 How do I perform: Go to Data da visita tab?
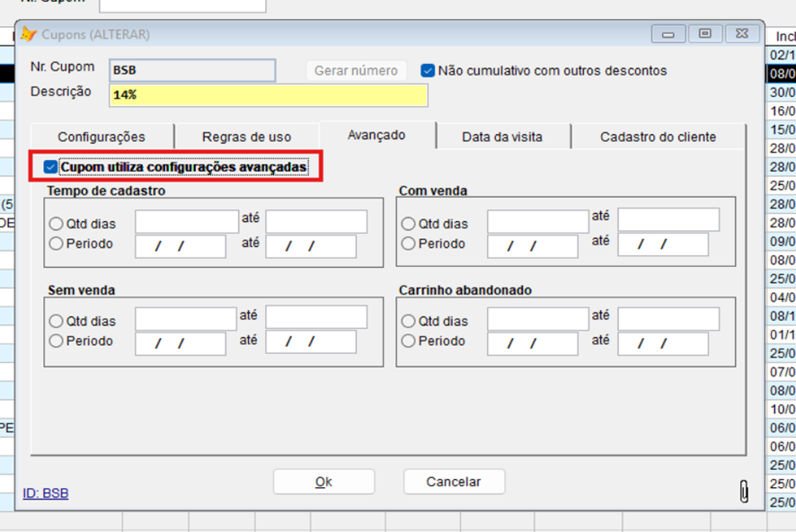[502, 137]
